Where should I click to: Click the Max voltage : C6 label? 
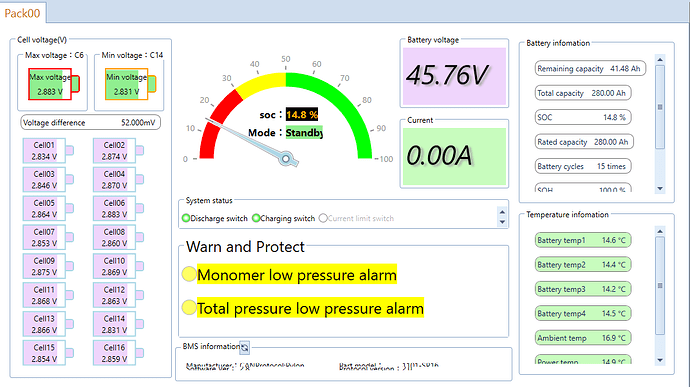(x=54, y=55)
